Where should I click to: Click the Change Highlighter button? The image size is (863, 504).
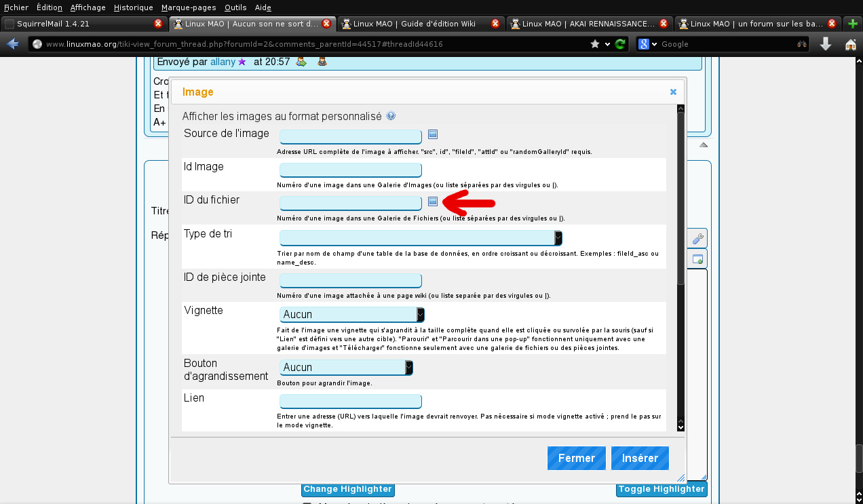[347, 489]
